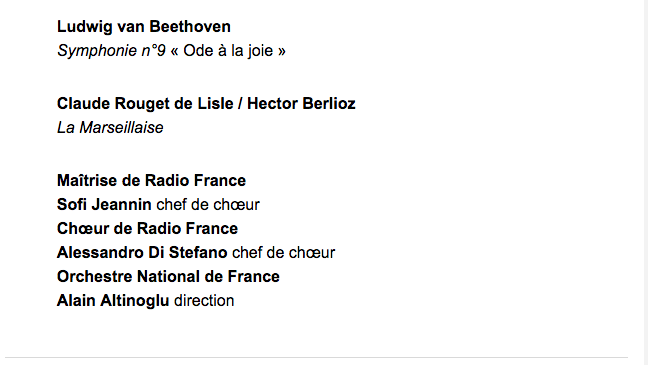Click the Hector Berlioz name

[301, 104]
